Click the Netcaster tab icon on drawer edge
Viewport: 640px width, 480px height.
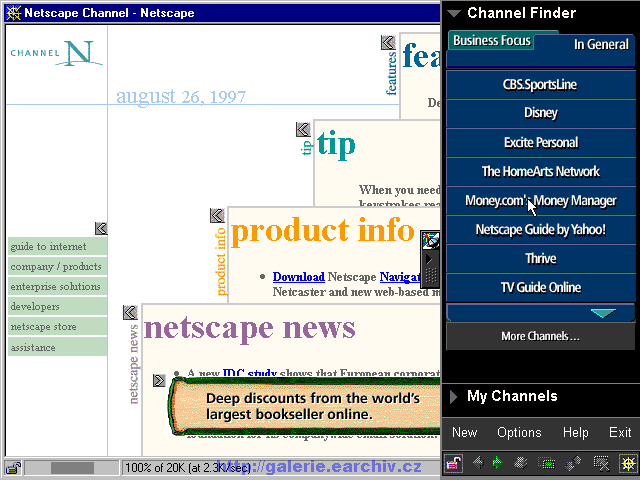point(431,240)
